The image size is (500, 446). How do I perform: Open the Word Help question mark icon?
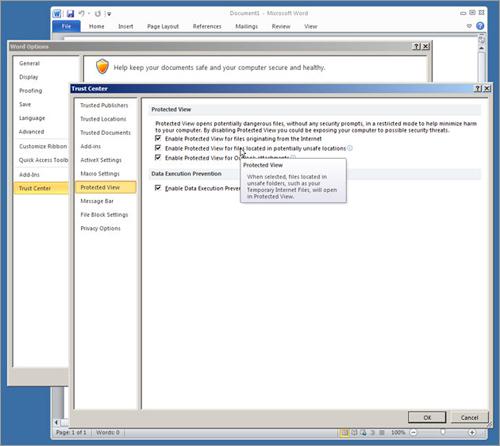(480, 26)
